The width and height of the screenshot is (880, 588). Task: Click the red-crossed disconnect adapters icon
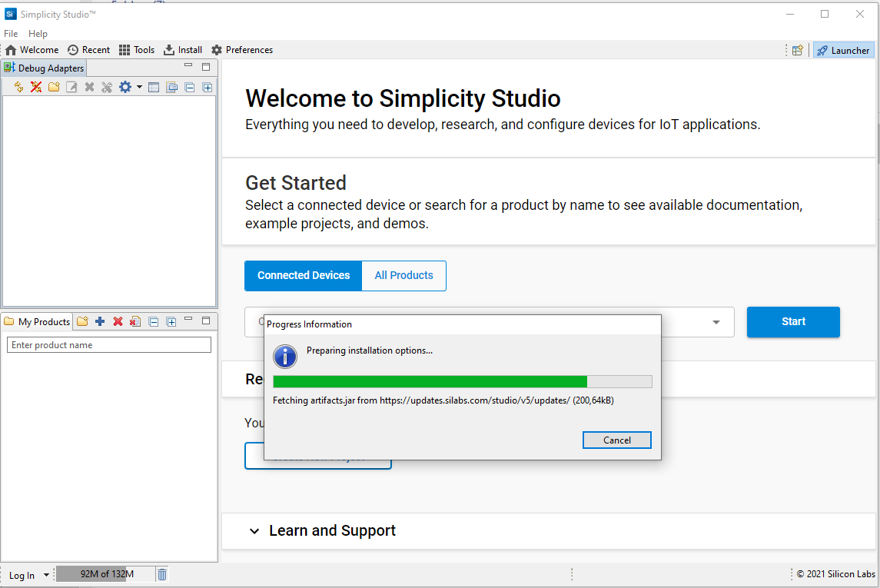click(36, 87)
